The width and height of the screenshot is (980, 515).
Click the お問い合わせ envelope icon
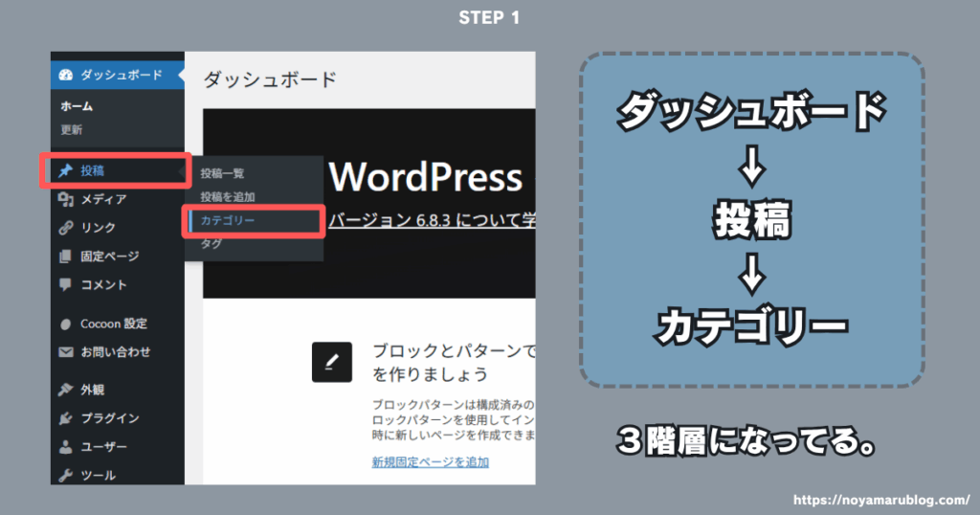click(66, 351)
